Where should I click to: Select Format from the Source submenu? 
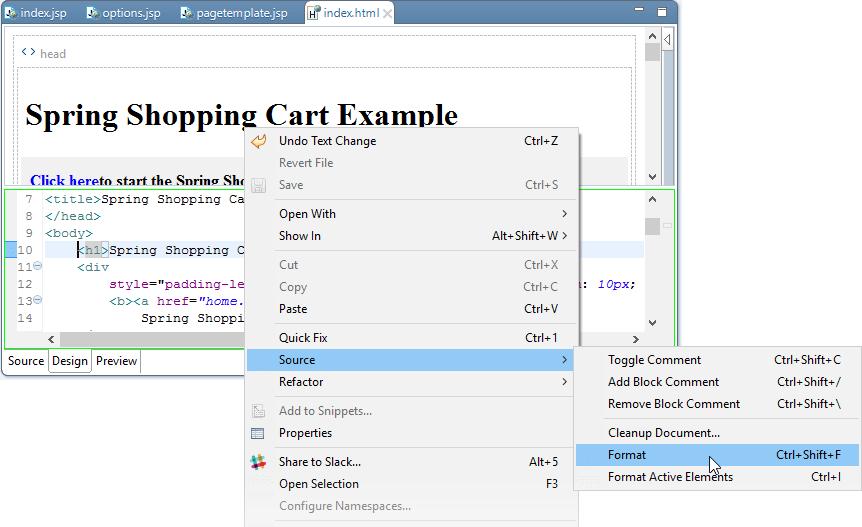click(x=627, y=455)
